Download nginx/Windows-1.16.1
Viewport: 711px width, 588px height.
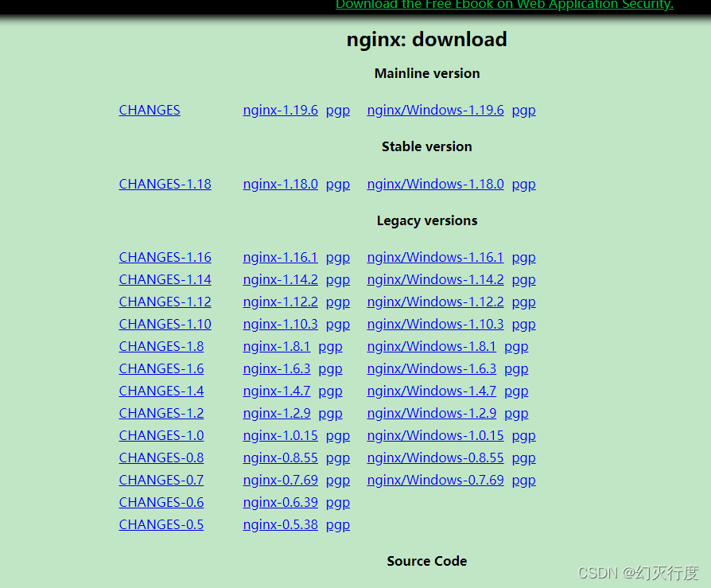[435, 257]
